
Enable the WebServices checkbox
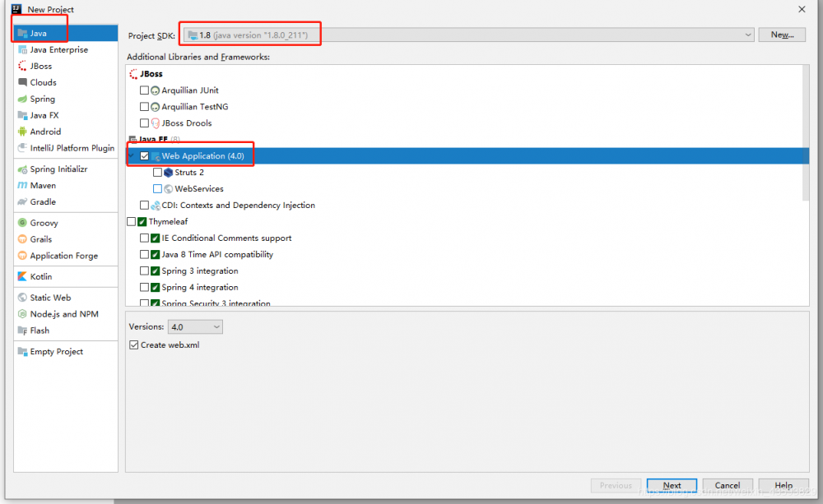pos(157,188)
